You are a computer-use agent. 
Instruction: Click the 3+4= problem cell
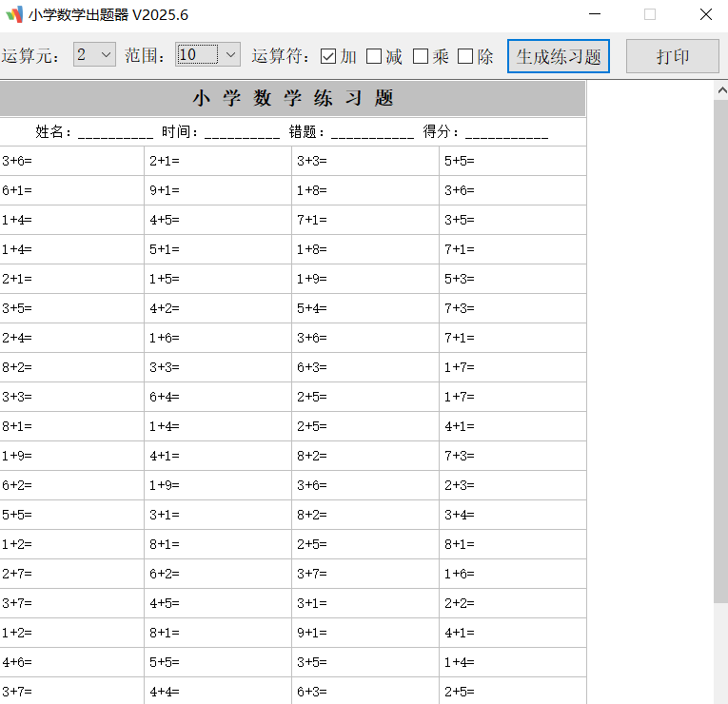pos(513,515)
